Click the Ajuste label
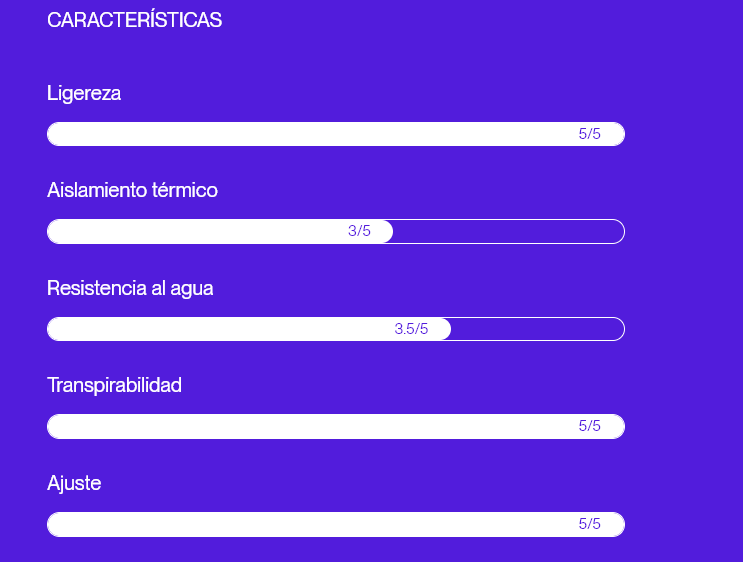The image size is (743, 562). click(74, 483)
